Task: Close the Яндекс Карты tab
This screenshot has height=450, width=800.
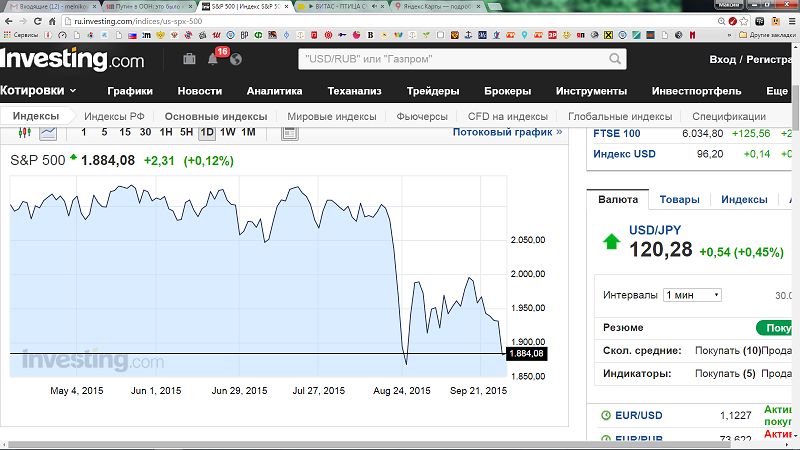Action: [x=479, y=7]
